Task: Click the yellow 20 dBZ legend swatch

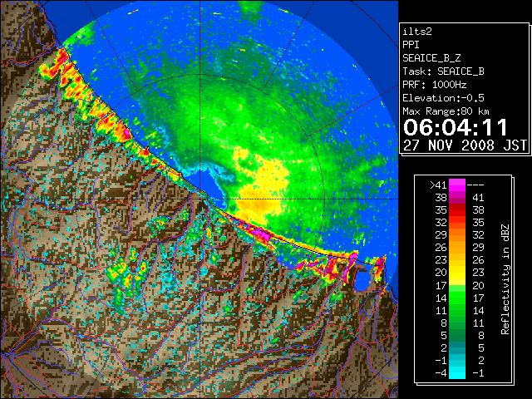Action: pyautogui.click(x=457, y=273)
